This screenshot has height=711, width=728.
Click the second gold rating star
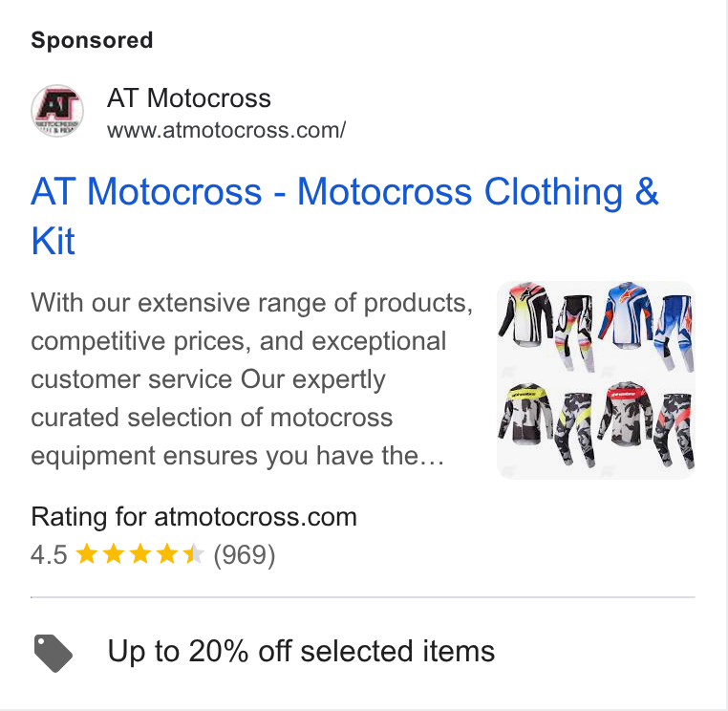pyautogui.click(x=114, y=554)
